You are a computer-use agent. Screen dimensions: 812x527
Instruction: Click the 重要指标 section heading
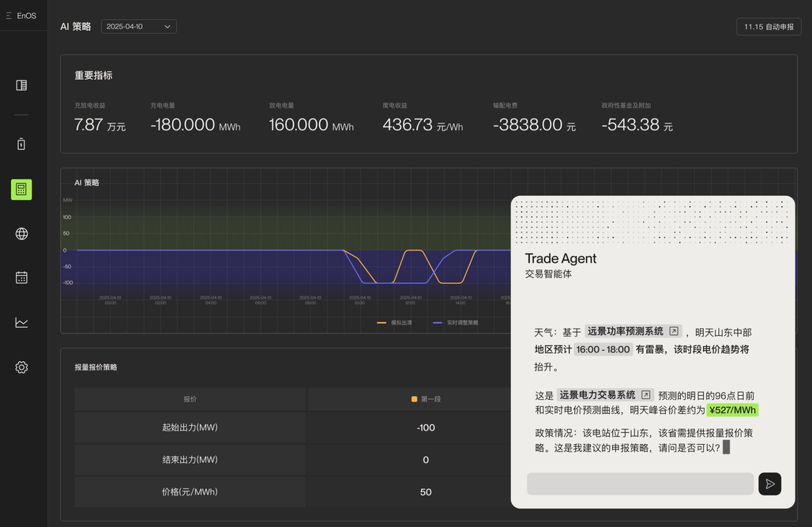[93, 75]
